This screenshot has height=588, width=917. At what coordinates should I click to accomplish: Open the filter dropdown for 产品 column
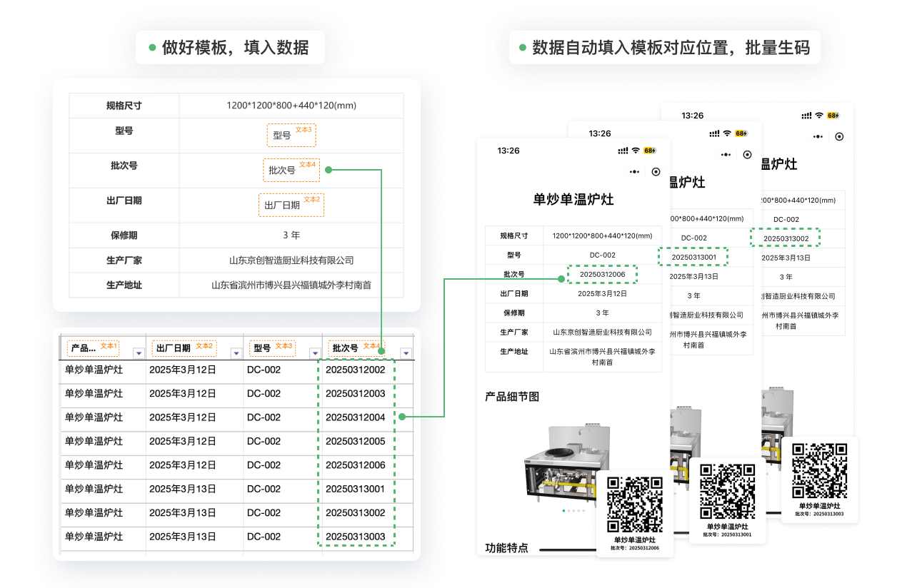139,353
